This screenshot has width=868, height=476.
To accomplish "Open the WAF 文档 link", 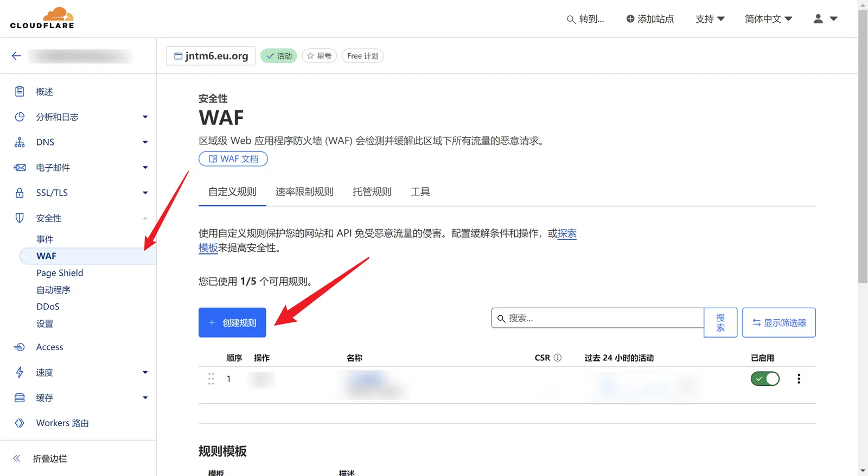I will [x=233, y=159].
